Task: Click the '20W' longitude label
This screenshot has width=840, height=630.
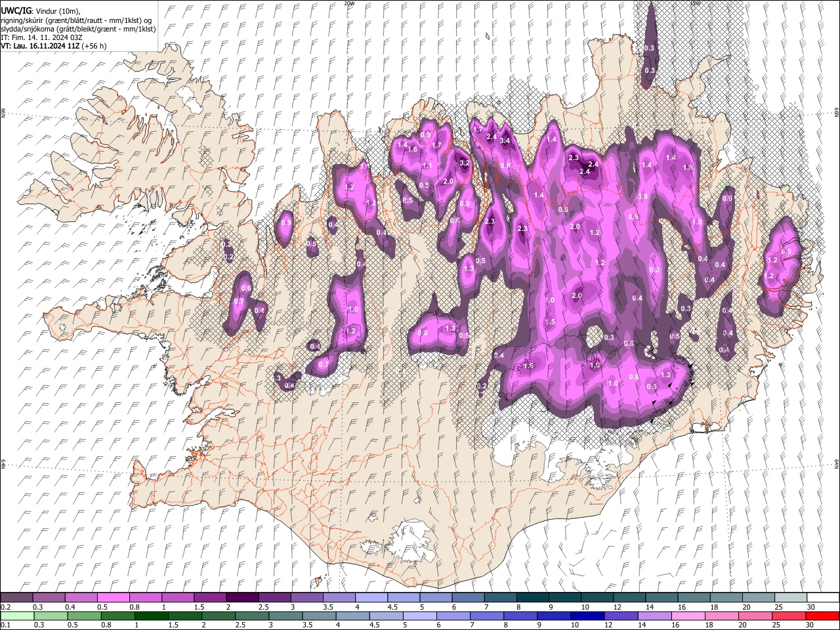Action: pos(349,3)
